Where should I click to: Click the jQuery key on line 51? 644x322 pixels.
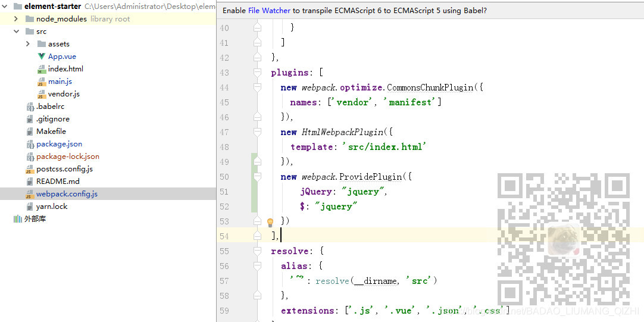316,192
